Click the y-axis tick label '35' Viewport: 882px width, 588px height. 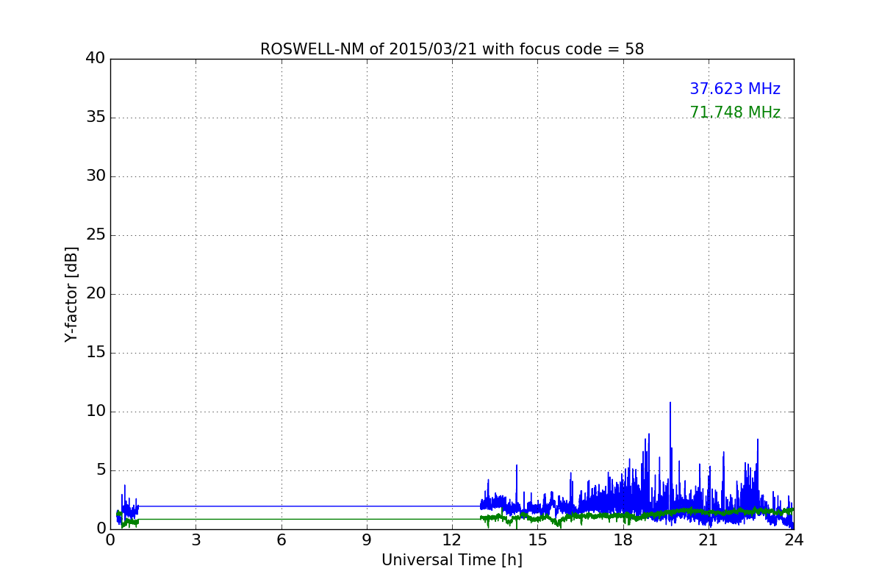[x=96, y=118]
